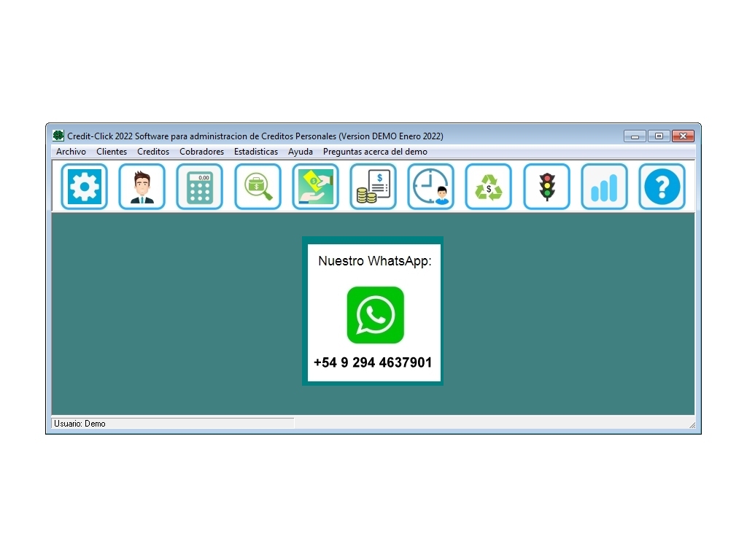Launch the credit calculator icon
The image size is (747, 560).
click(199, 187)
